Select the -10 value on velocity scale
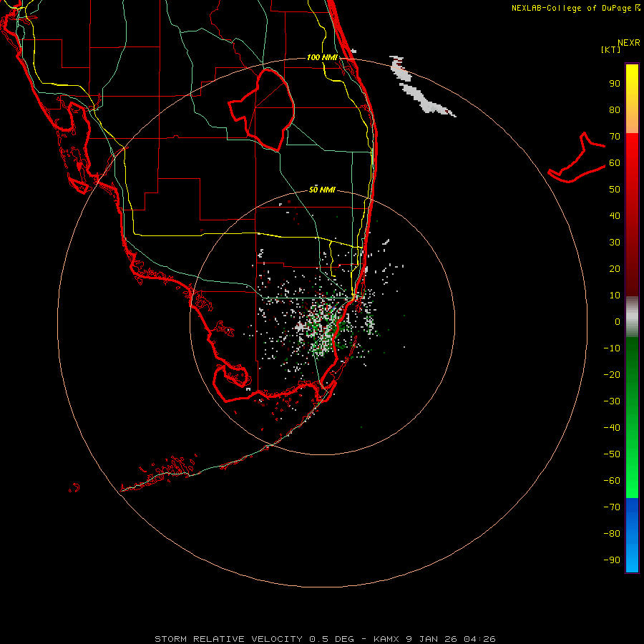 [612, 348]
